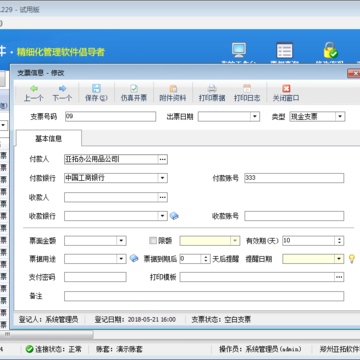Open 附件资料 attachments
Image resolution: width=360 pixels, height=360 pixels.
173,93
